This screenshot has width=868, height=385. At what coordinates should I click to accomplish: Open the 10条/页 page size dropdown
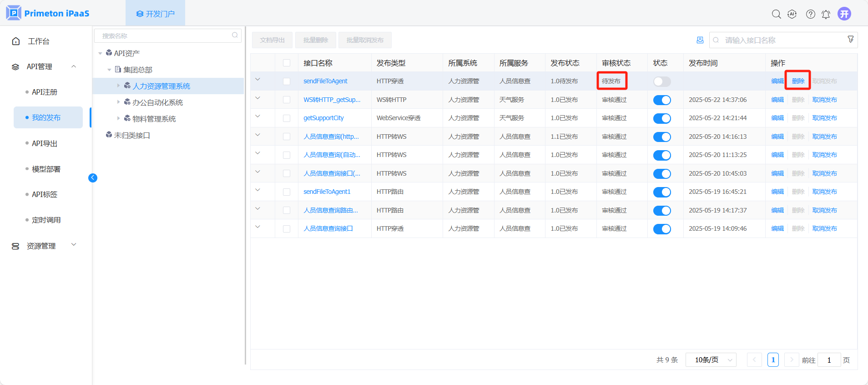(x=711, y=360)
